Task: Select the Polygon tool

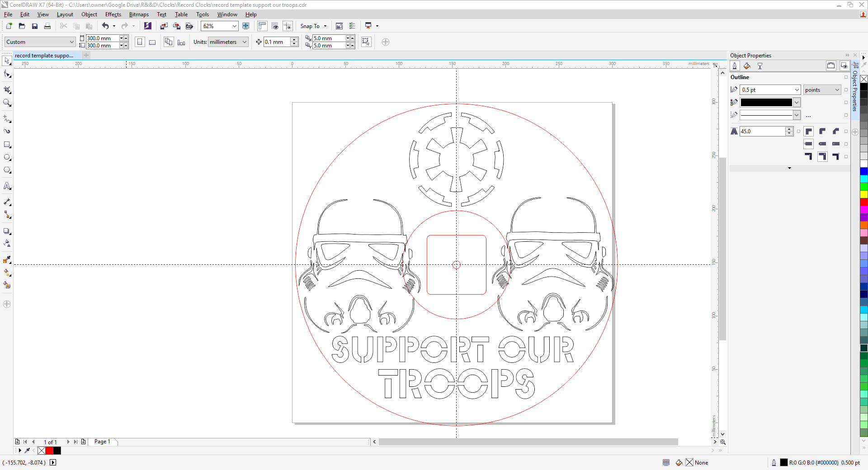Action: 7,170
